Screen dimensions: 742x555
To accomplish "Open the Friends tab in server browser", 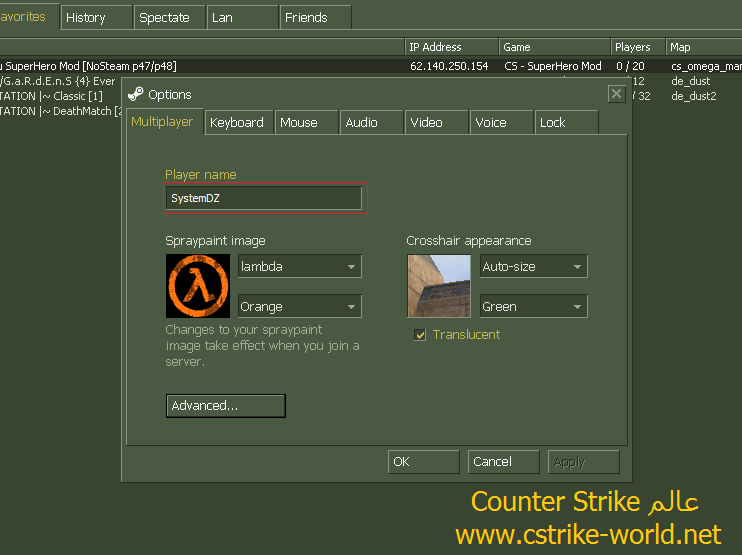I will pyautogui.click(x=315, y=18).
